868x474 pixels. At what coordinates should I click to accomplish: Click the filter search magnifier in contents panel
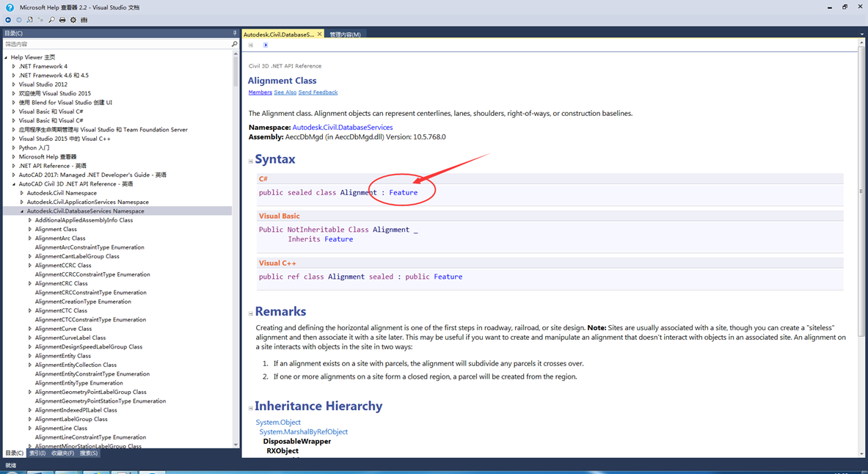[234, 44]
